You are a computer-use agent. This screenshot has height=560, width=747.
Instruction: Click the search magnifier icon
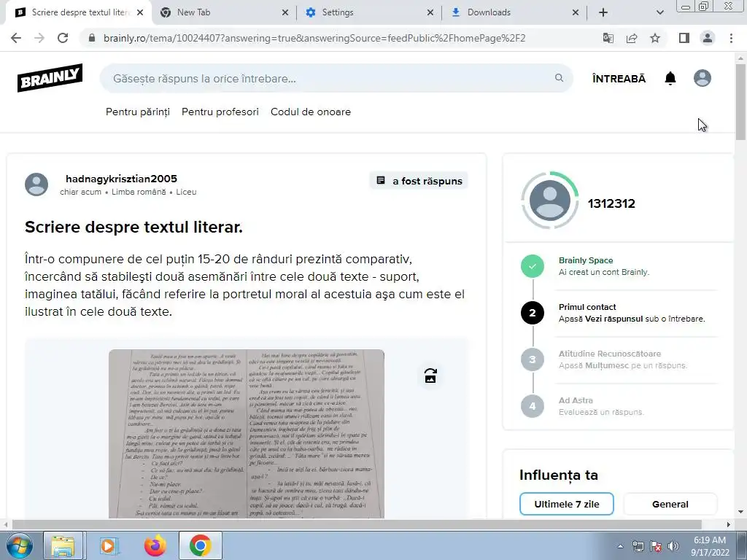pyautogui.click(x=559, y=77)
